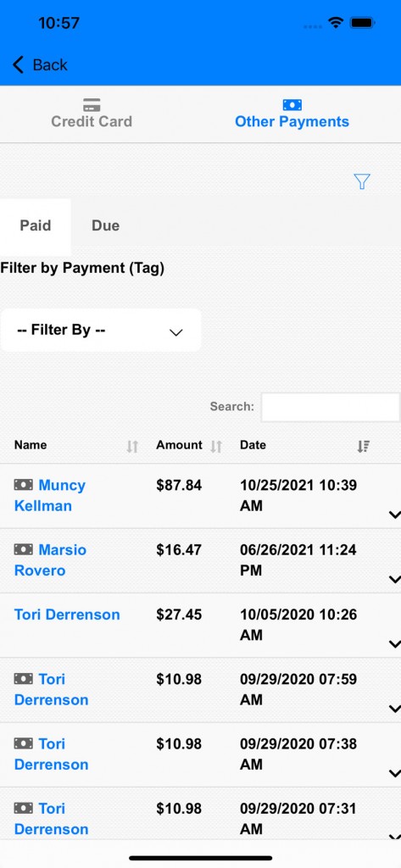Open the Credit Card tab

(x=92, y=114)
